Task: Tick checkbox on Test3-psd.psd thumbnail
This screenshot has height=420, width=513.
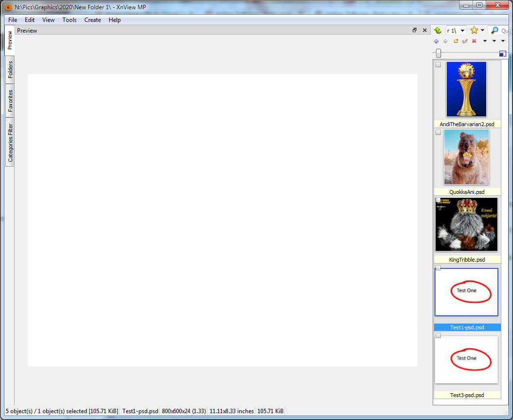Action: (438, 336)
